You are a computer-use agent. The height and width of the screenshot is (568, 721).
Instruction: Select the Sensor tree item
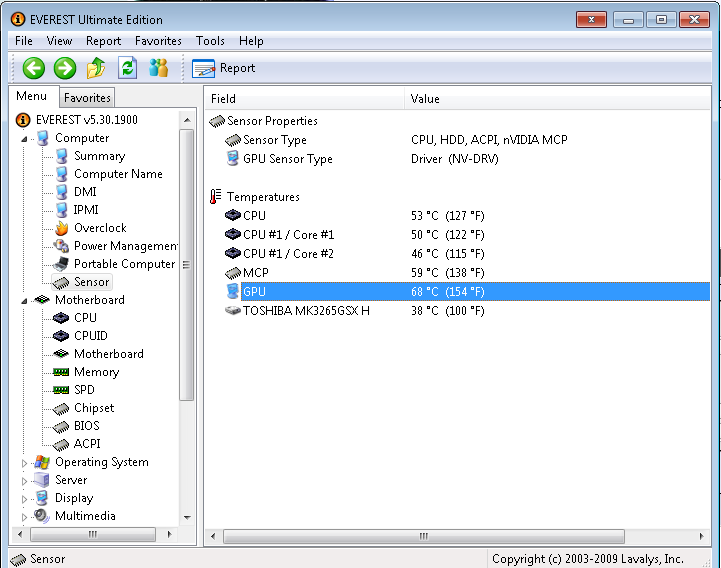coord(82,282)
